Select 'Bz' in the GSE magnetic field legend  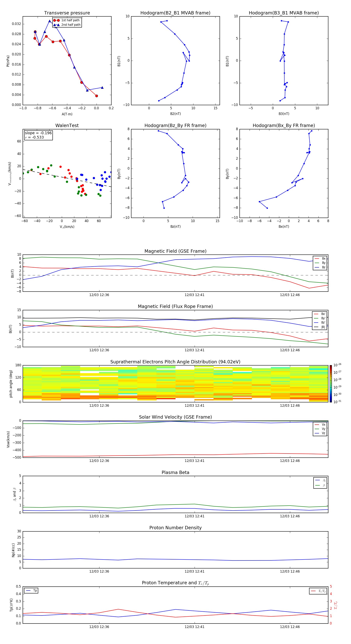(320, 267)
